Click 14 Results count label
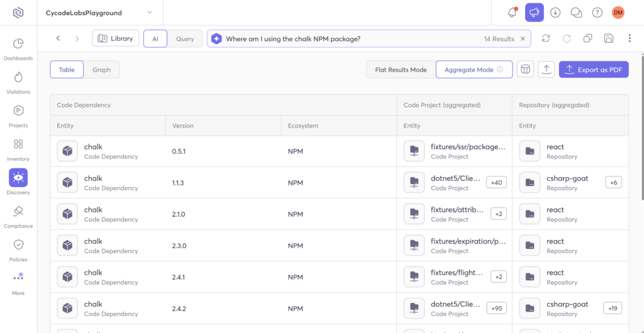The height and width of the screenshot is (333, 644). [499, 39]
